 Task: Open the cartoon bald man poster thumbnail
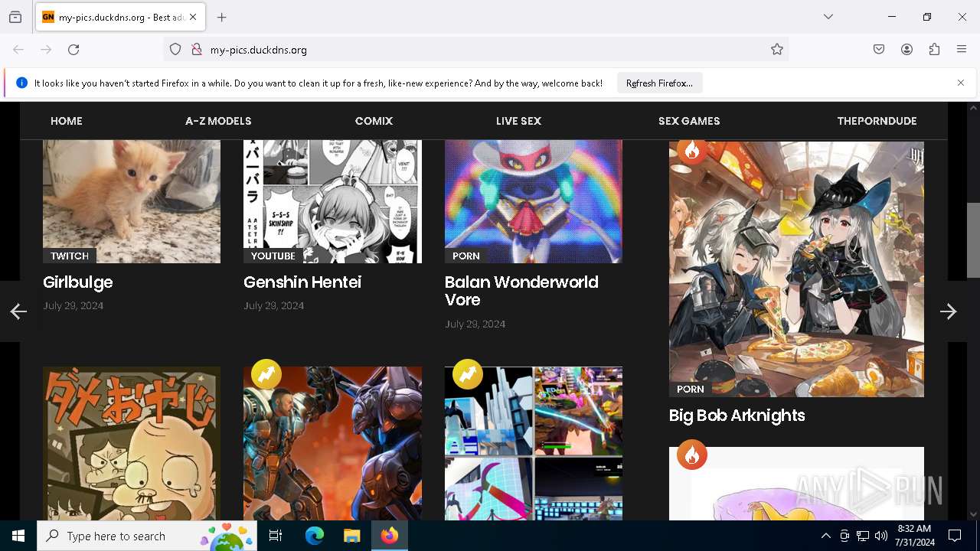coord(132,444)
